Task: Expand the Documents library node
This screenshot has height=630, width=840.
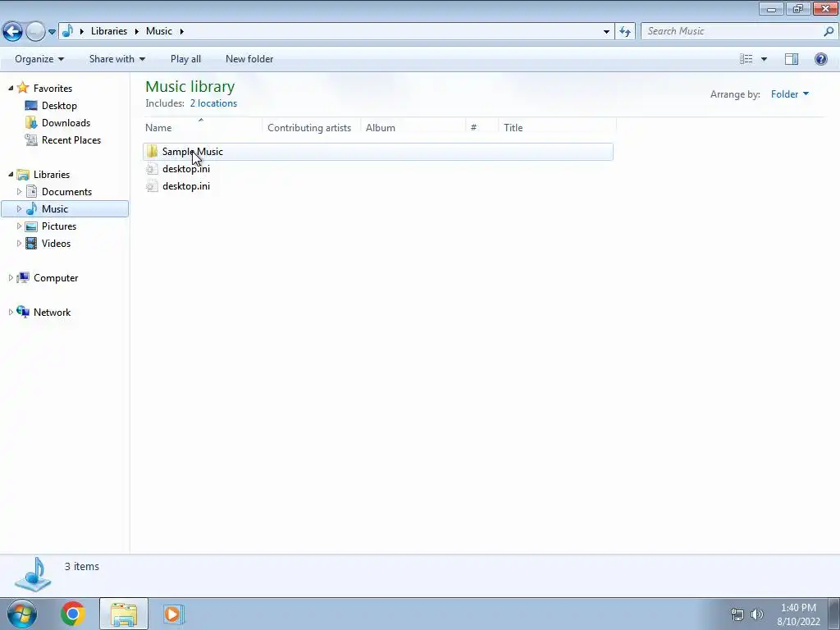Action: pos(20,191)
